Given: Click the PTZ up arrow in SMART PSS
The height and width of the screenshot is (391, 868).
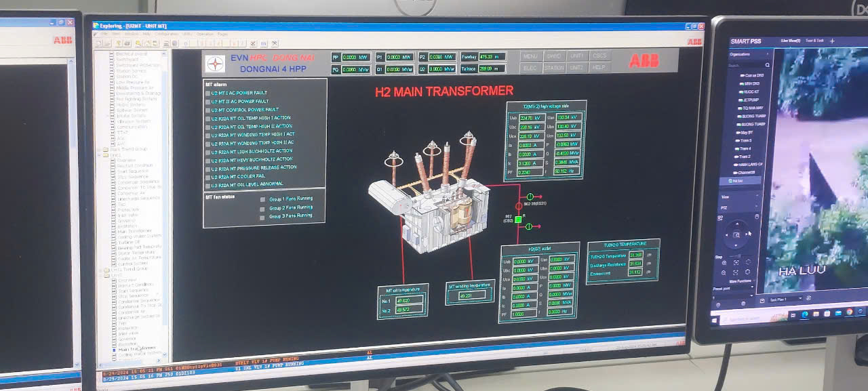Looking at the screenshot, I should coord(736,222).
